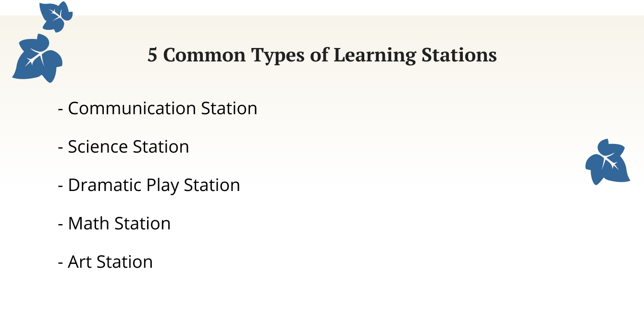644x310 pixels.
Task: Click the word Communication in the list
Action: point(132,108)
